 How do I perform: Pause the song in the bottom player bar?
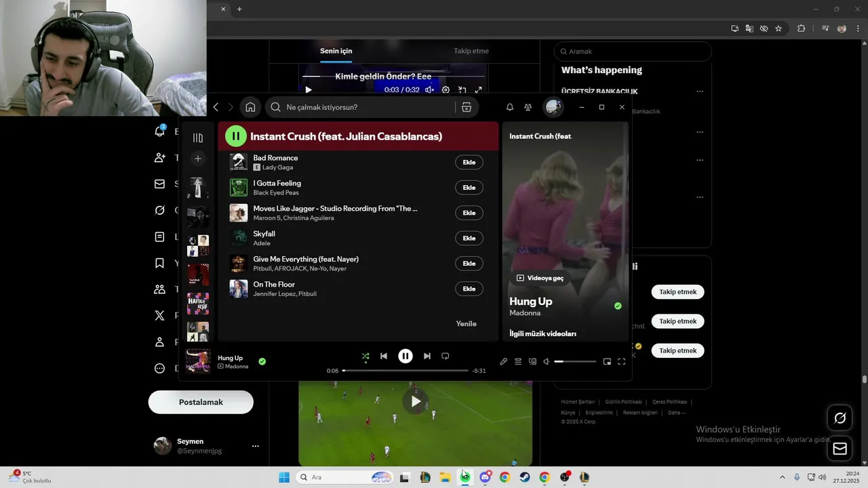(406, 356)
